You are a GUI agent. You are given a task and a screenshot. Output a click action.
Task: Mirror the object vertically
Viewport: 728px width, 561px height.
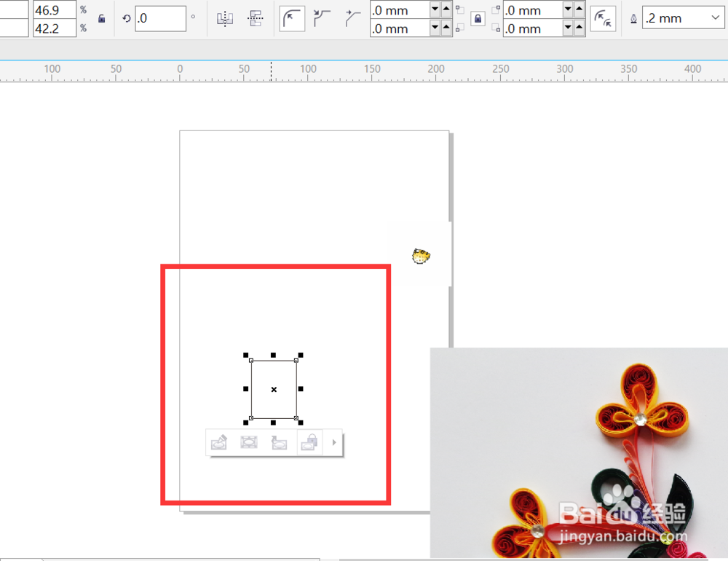[x=256, y=19]
